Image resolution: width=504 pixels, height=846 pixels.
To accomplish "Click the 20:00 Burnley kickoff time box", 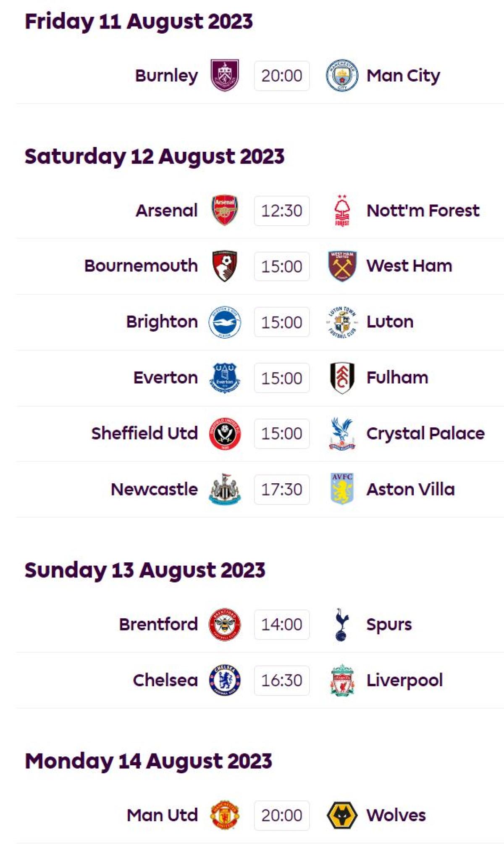I will 281,76.
